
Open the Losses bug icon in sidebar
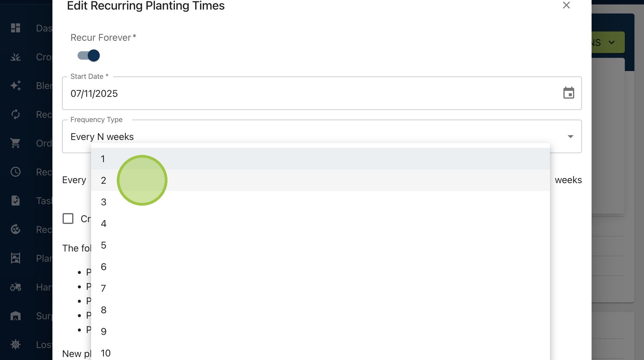click(x=16, y=344)
